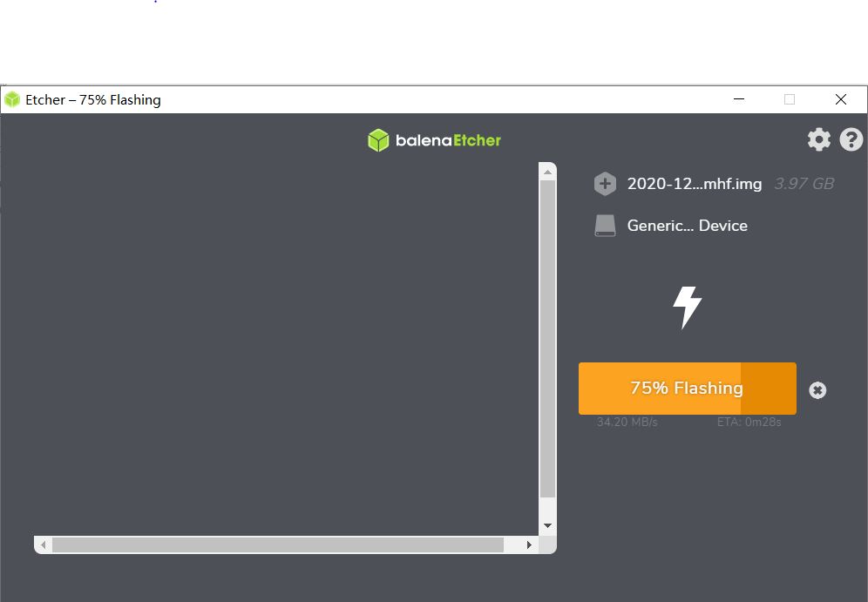Image resolution: width=868 pixels, height=602 pixels.
Task: Click the Generic... Device target label
Action: (687, 226)
